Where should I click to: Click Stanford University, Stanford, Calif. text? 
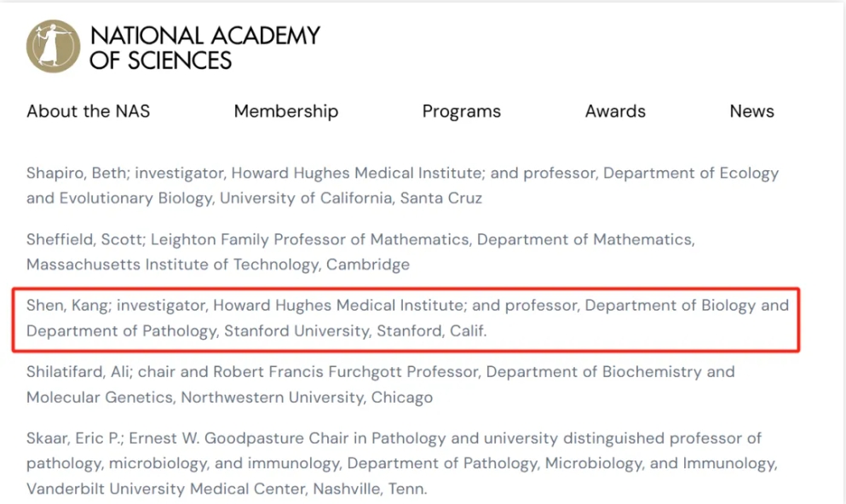[x=355, y=331]
